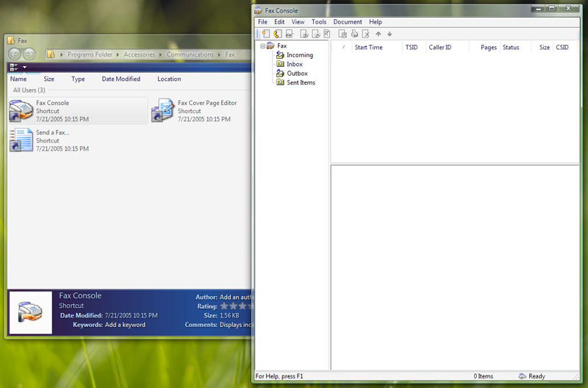Sort by Start Time column header

coord(368,47)
